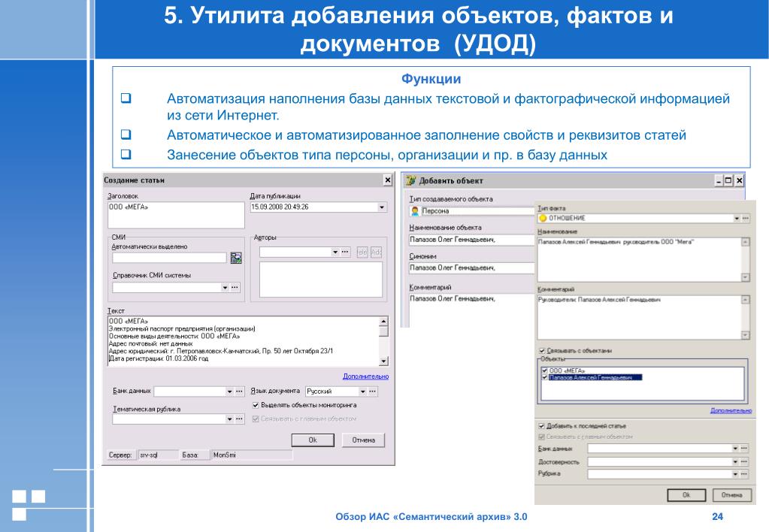Image resolution: width=769 pixels, height=532 pixels.
Task: Click ellipsis button next to Язык документа
Action: [x=373, y=391]
